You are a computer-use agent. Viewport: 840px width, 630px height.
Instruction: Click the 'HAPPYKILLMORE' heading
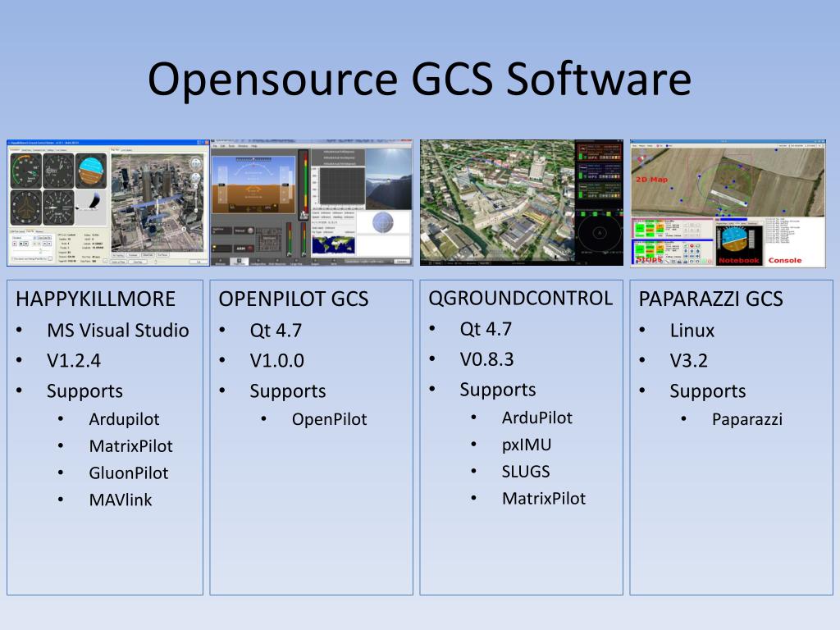(x=95, y=299)
